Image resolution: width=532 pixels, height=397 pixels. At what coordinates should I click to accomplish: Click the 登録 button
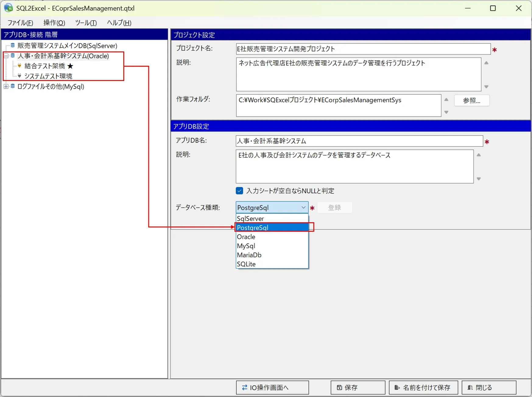[334, 207]
